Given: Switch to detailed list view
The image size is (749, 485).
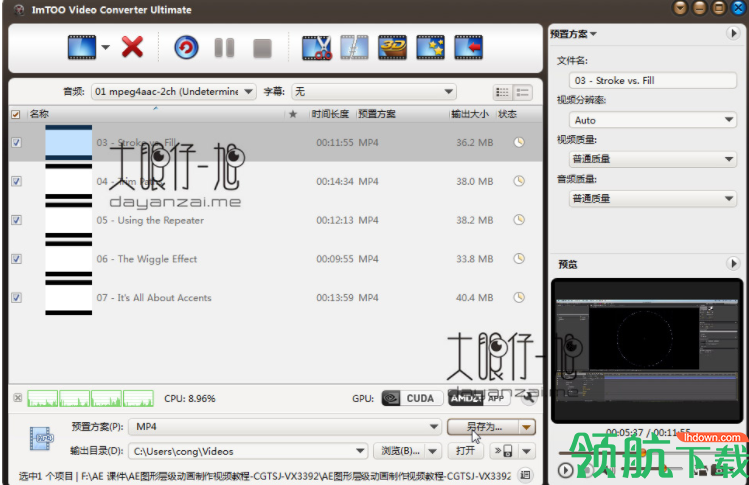Looking at the screenshot, I should (x=523, y=92).
